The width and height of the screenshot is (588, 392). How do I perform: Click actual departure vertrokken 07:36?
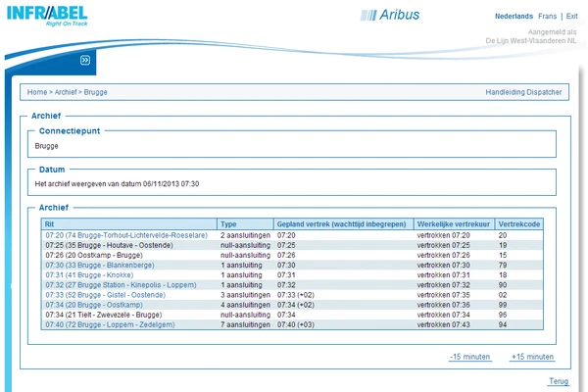tap(443, 305)
